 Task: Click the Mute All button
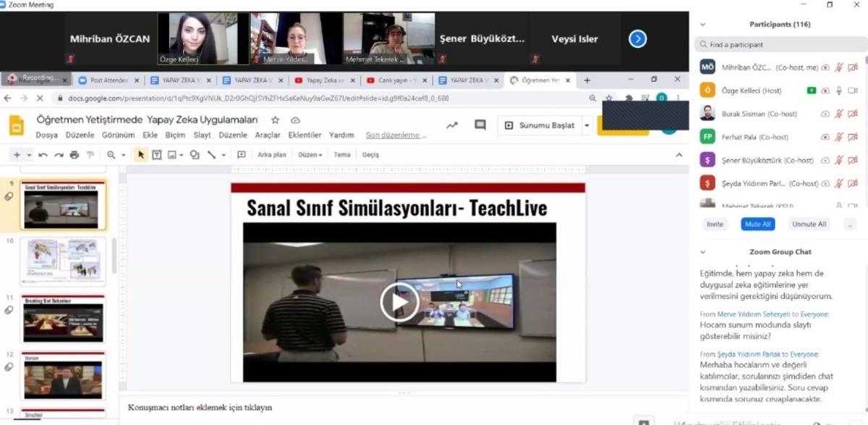point(757,224)
